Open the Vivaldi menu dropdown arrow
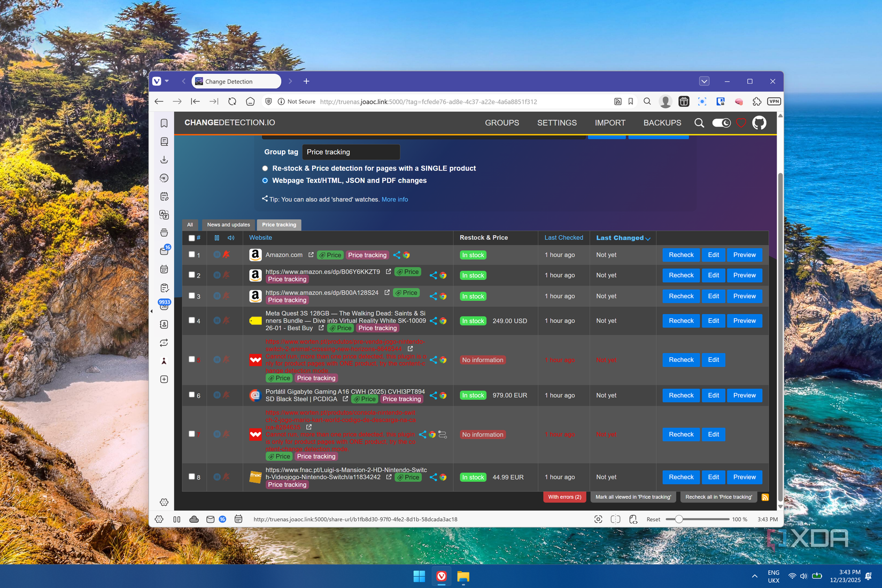The width and height of the screenshot is (882, 588). click(166, 81)
